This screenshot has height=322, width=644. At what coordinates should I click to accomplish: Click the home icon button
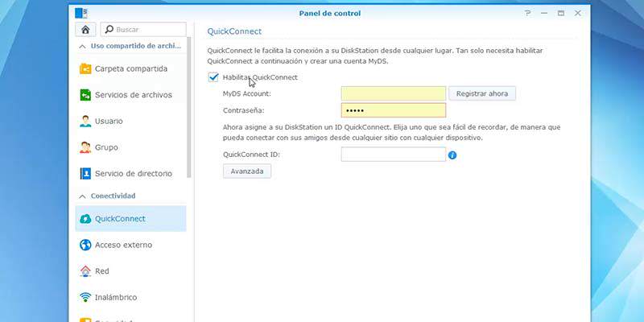[x=85, y=30]
